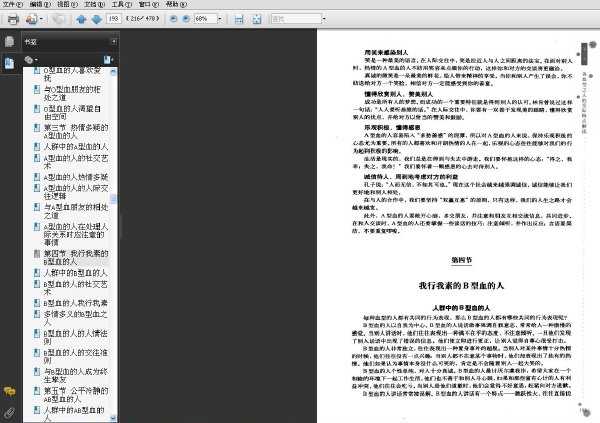Open the Pages thumbnails panel icon
The height and width of the screenshot is (423, 600).
[x=10, y=41]
